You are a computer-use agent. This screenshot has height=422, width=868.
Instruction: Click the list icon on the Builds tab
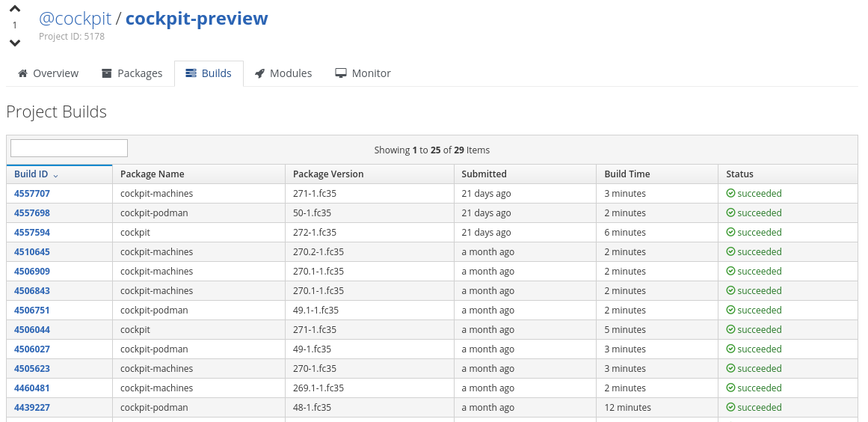click(191, 73)
